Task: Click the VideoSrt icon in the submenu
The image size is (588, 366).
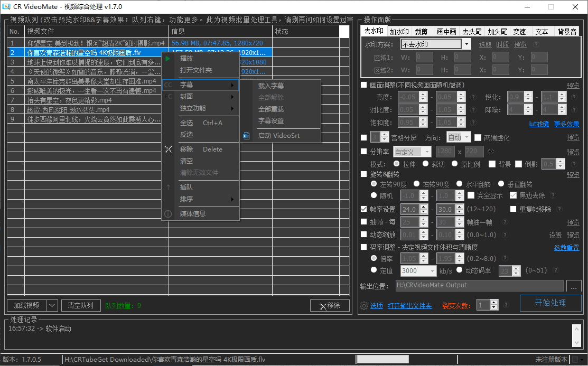Action: point(246,136)
